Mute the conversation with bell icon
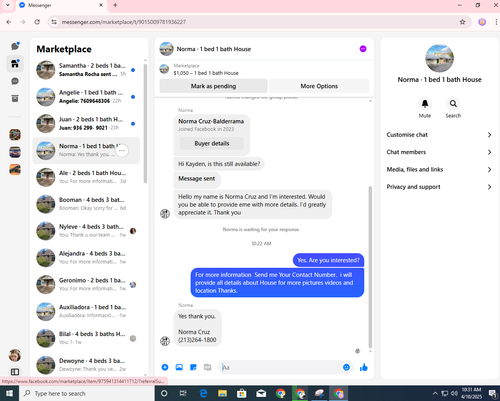The width and height of the screenshot is (500, 401). 425,104
